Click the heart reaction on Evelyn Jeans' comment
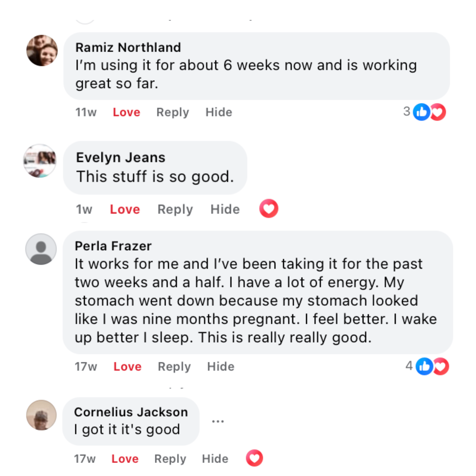The width and height of the screenshot is (476, 476). [x=268, y=208]
